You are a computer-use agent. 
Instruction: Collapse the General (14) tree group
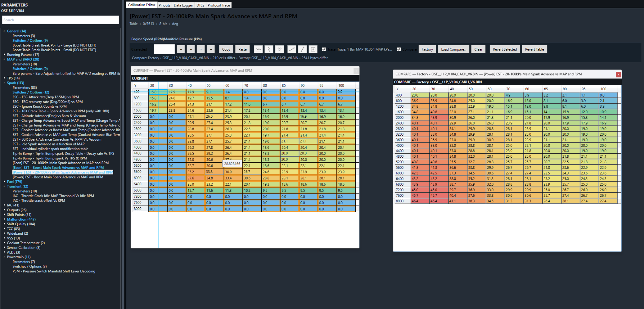point(4,31)
